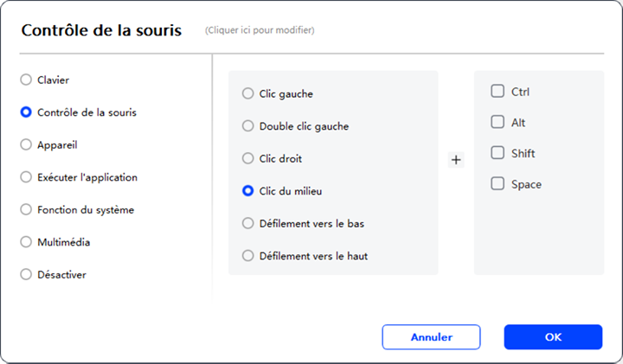Click the title to rename it

101,31
